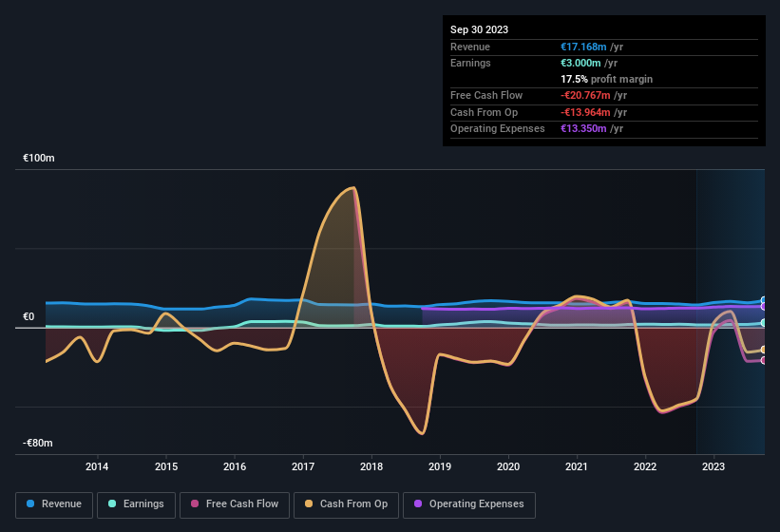The width and height of the screenshot is (780, 532).
Task: Click the 2020 x-axis label
Action: click(x=508, y=466)
